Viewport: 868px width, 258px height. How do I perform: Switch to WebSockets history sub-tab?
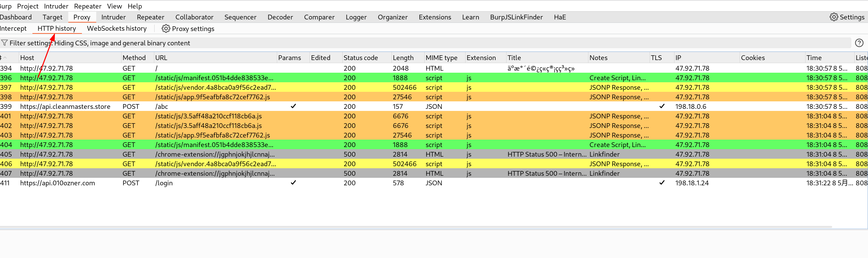click(x=117, y=28)
